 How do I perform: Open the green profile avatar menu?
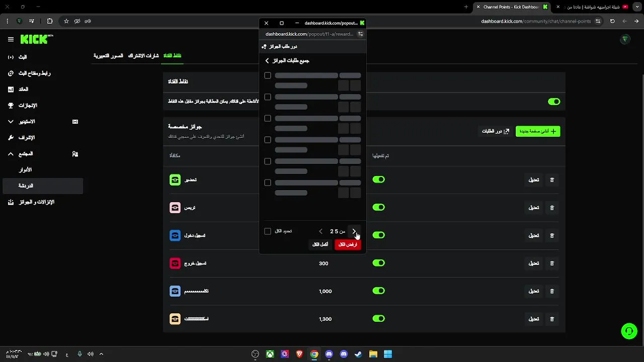(x=625, y=39)
